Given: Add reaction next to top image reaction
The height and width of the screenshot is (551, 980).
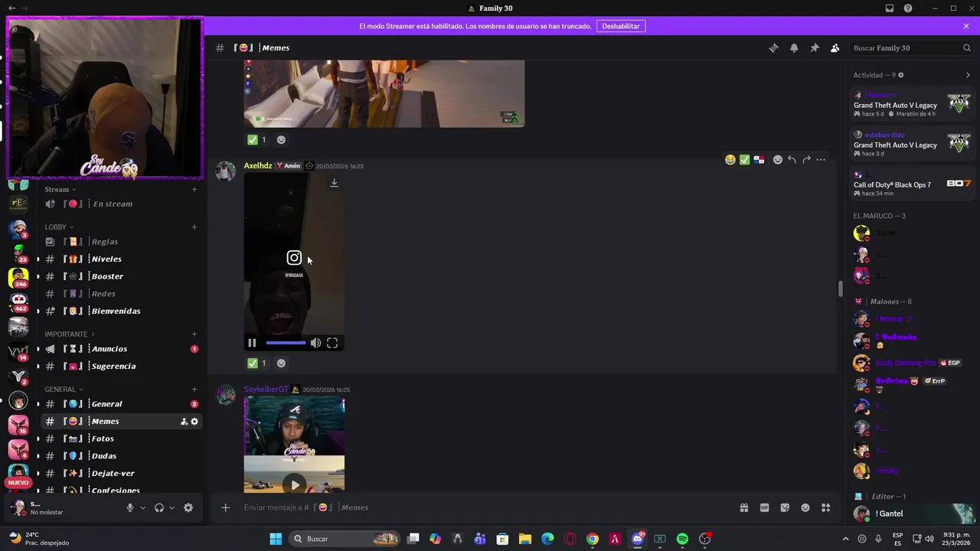Looking at the screenshot, I should click(281, 140).
